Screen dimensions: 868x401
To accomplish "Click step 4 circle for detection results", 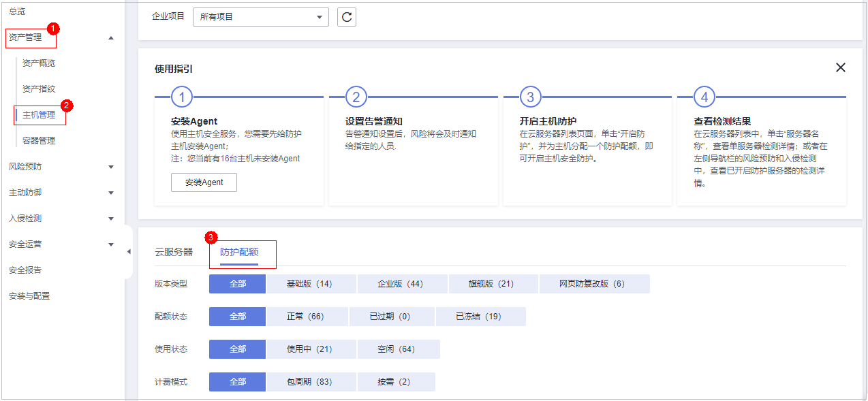I will [704, 97].
